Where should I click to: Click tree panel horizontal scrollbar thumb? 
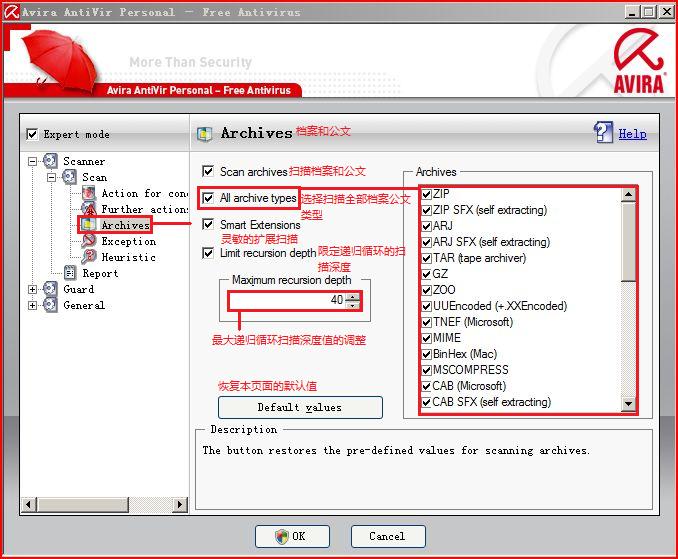pyautogui.click(x=83, y=504)
